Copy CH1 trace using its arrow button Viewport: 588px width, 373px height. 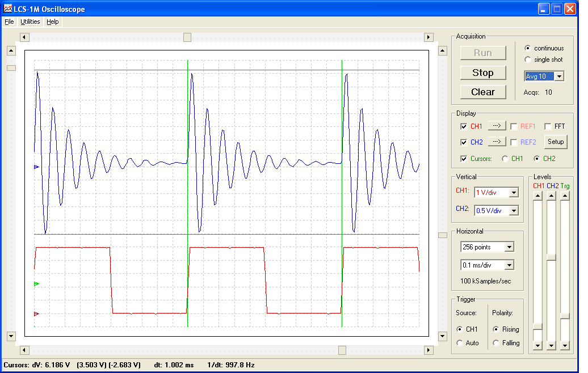click(497, 126)
